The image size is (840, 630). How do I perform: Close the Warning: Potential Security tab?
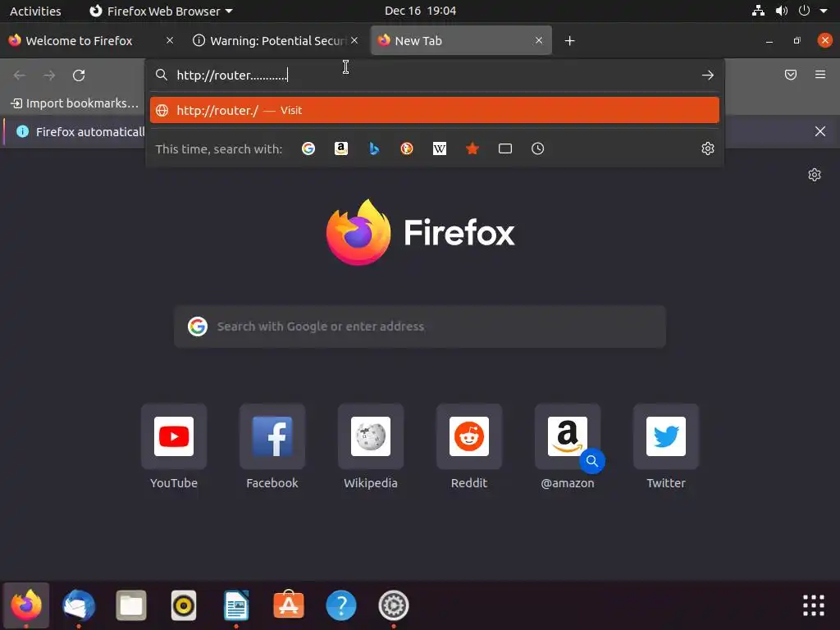pos(354,40)
